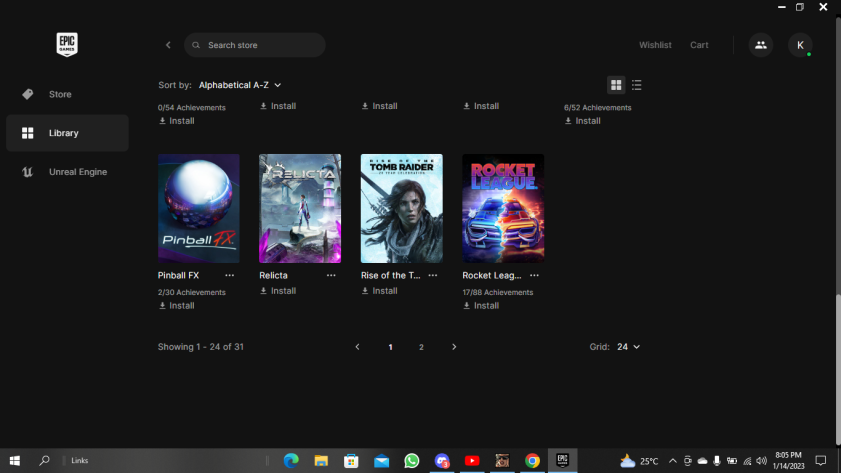
Task: Click 17/88 Achievements under Rocket League
Action: (498, 293)
